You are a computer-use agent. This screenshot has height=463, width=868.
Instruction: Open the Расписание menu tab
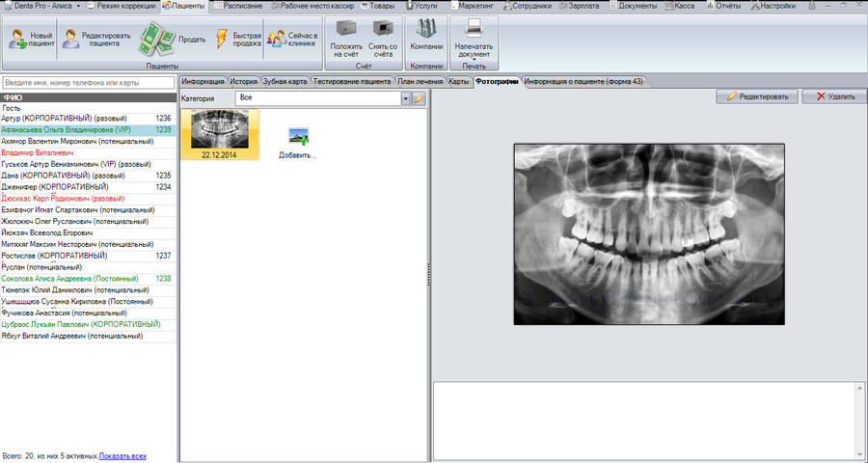coord(238,6)
